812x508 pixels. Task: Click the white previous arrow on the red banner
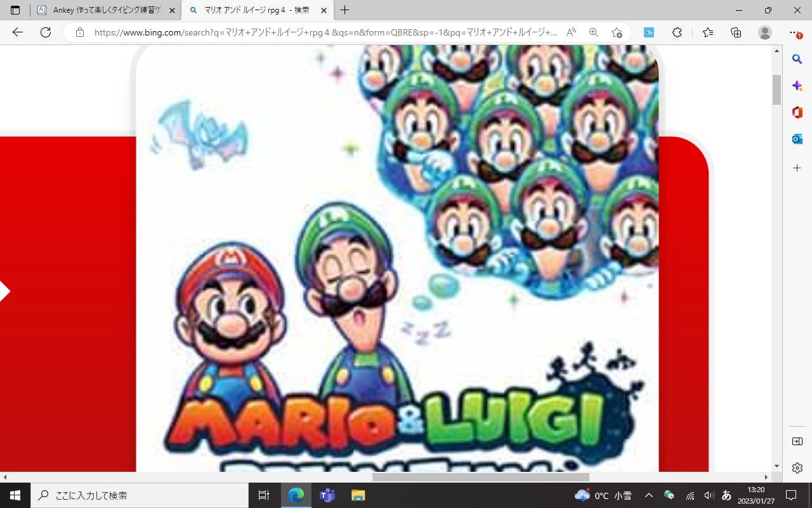[x=4, y=292]
